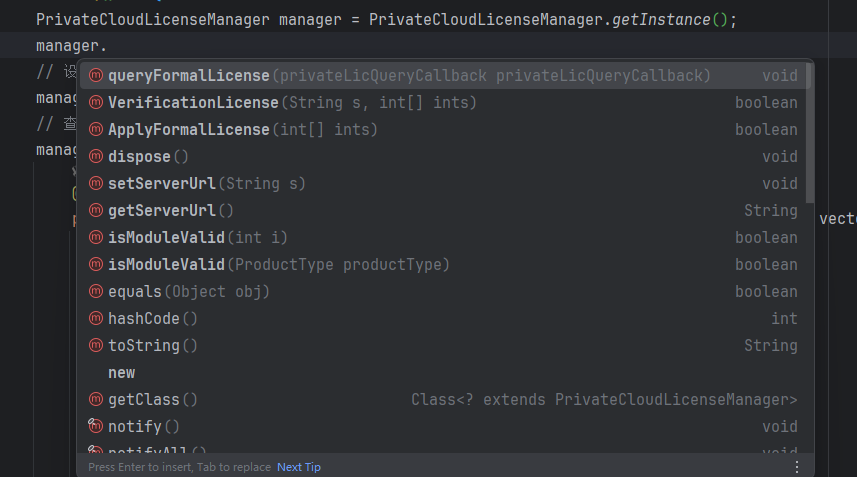Select the queryFormalLicense method suggestion
Screen dimensions: 857x477
[x=443, y=75]
